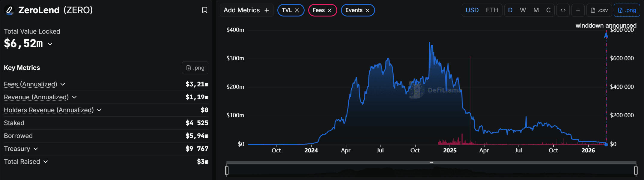Viewport: 644px width, 180px height.
Task: Remove the TVL metric chip
Action: point(297,10)
